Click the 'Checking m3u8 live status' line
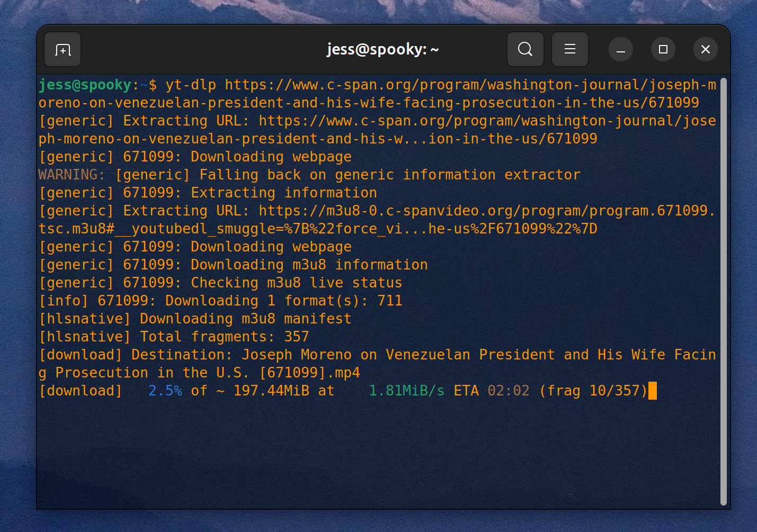This screenshot has height=532, width=757. (220, 283)
